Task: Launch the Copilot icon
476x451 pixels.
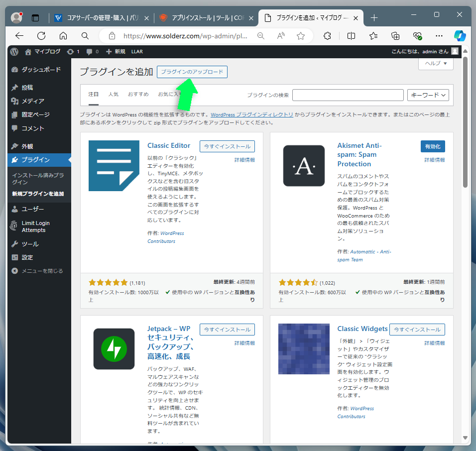Action: (460, 36)
